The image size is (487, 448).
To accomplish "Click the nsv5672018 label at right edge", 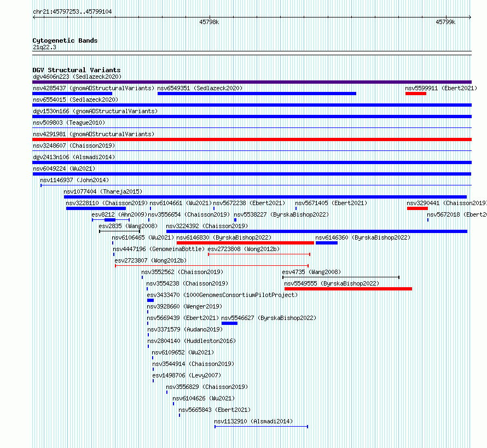I will 457,214.
